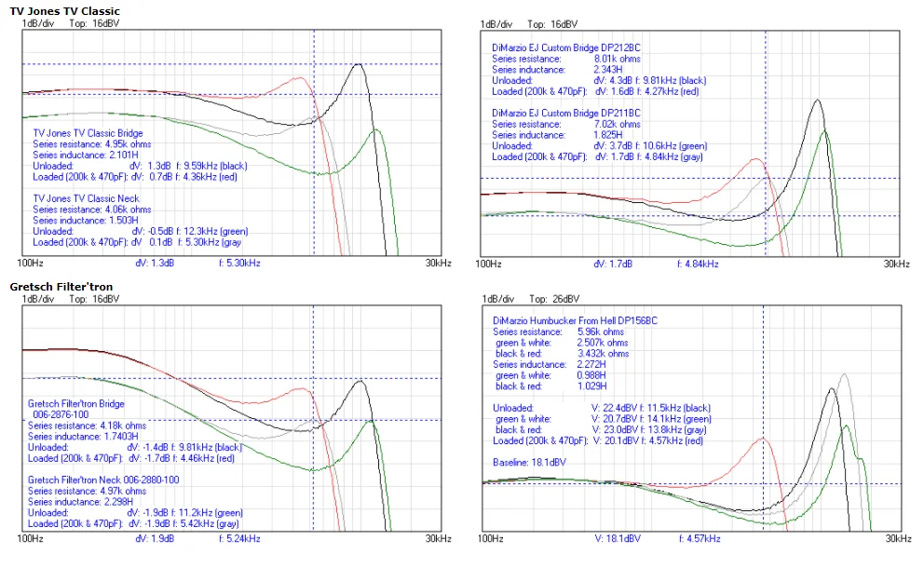This screenshot has width=924, height=568.
Task: Click '30kHz' axis label of bottom-right chart
Action: click(898, 538)
